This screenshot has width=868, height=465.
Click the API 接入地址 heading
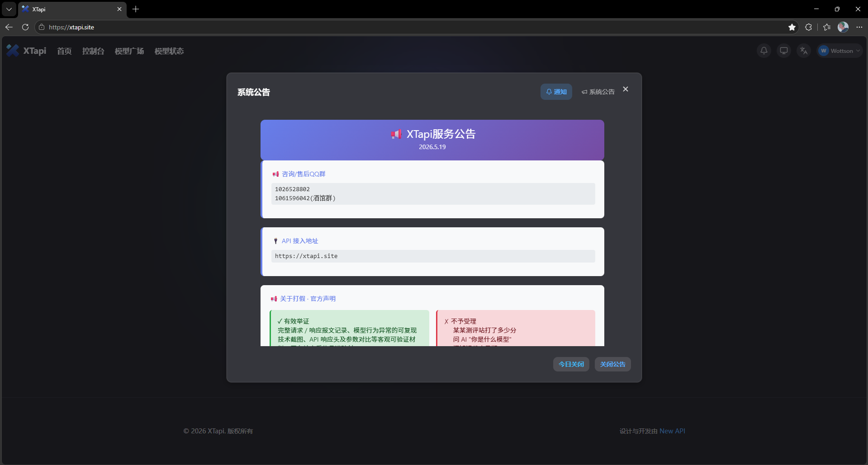point(300,241)
